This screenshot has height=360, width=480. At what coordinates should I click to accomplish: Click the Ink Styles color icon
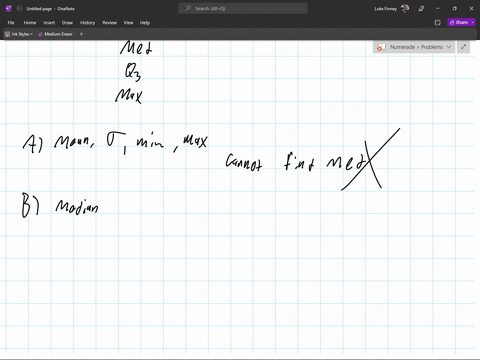coord(7,34)
